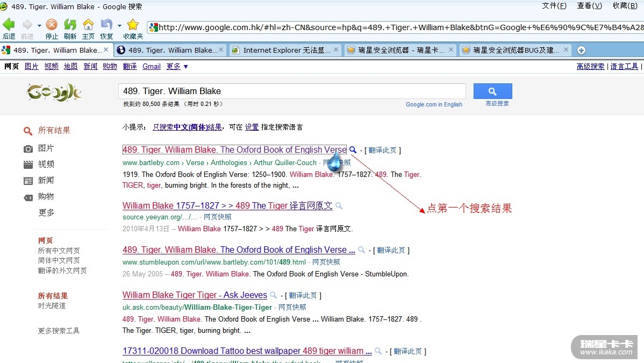The image size is (644, 363).
Task: Open the dropdown arrow beside Forward
Action: click(x=39, y=25)
